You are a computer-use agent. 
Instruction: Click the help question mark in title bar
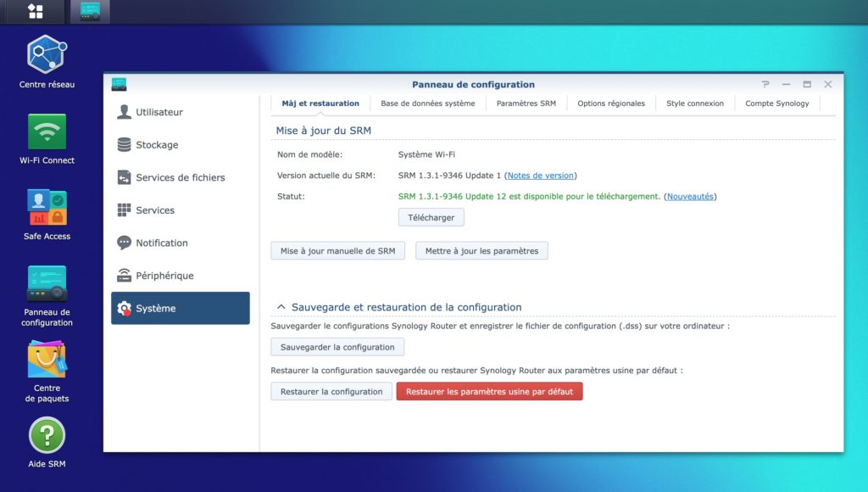coord(765,84)
